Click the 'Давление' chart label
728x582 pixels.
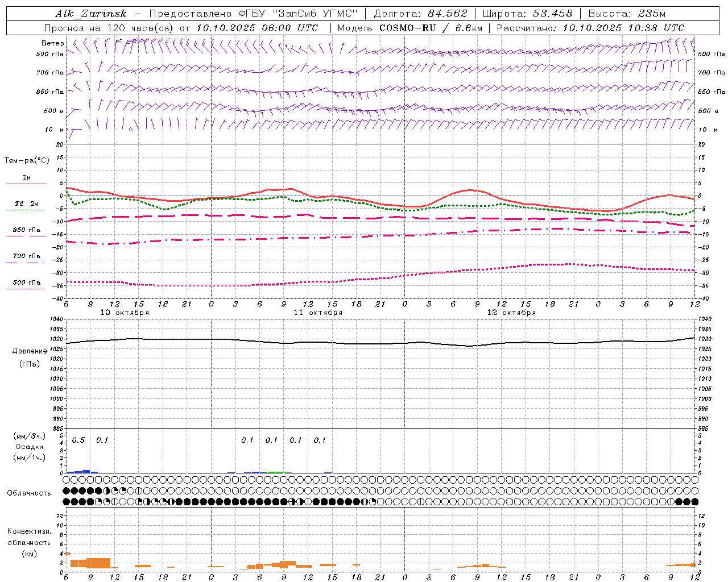coord(30,351)
